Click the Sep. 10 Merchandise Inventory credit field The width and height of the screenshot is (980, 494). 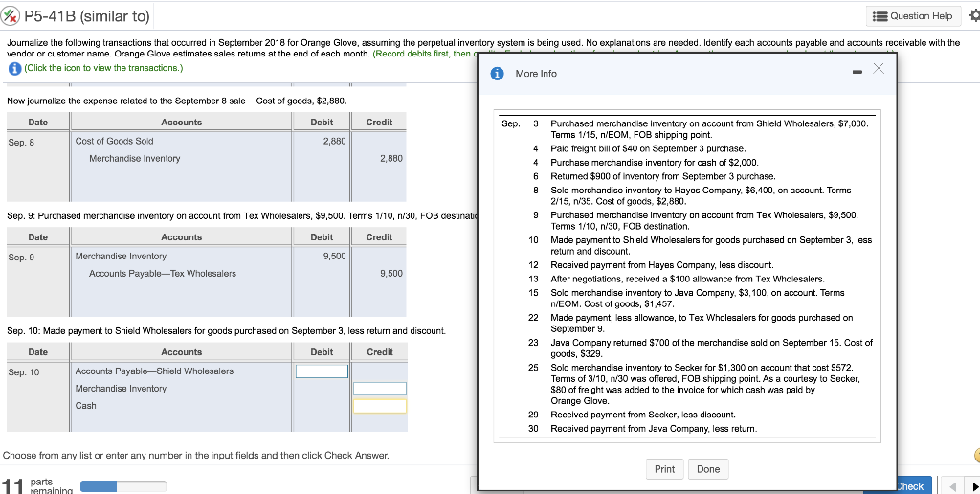point(379,389)
